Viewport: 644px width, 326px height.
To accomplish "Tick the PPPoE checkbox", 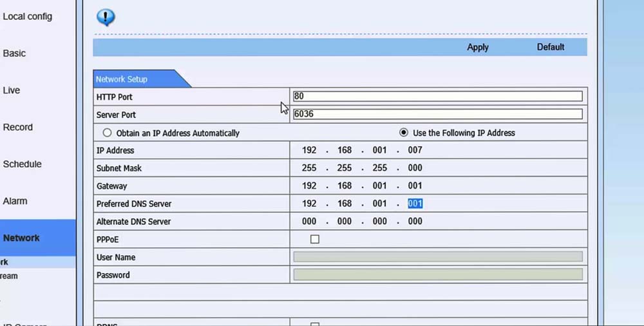I will point(315,239).
